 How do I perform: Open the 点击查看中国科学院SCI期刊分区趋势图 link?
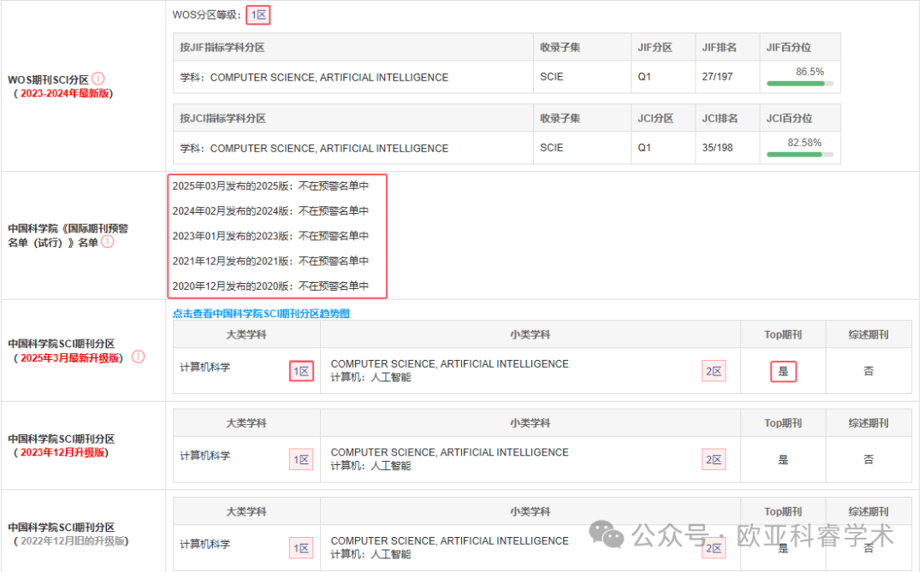tap(261, 314)
